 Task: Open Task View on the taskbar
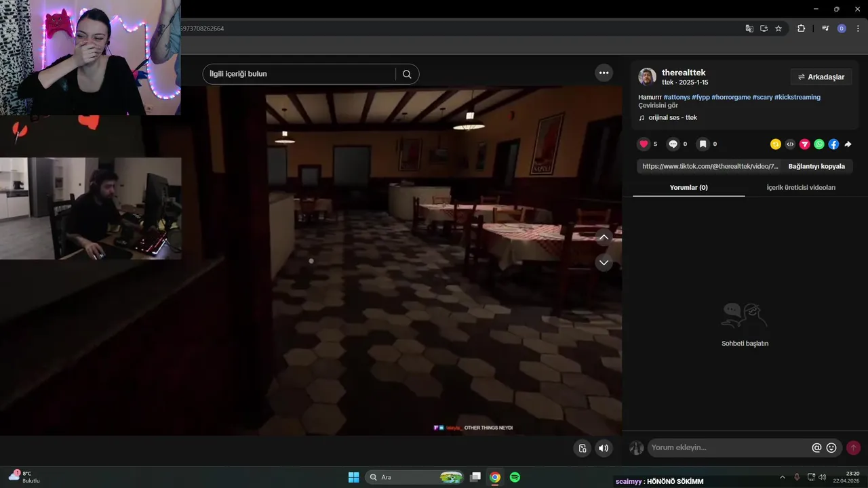475,477
